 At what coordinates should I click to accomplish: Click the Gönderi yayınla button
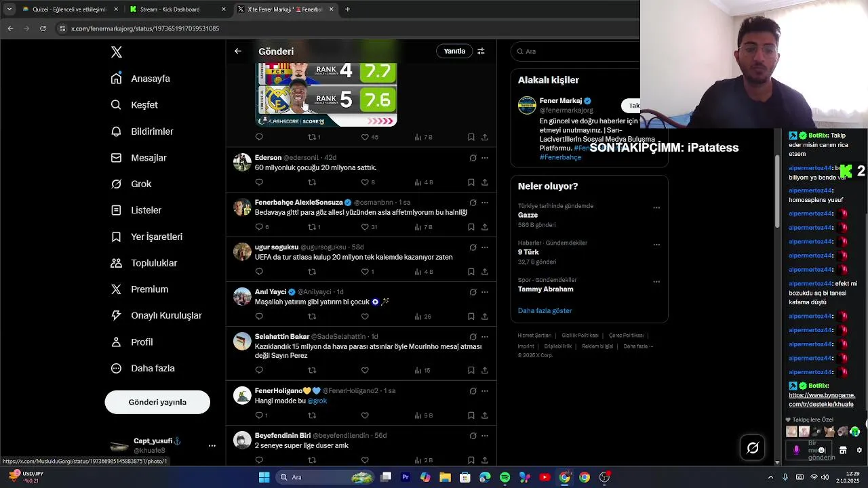coord(157,402)
